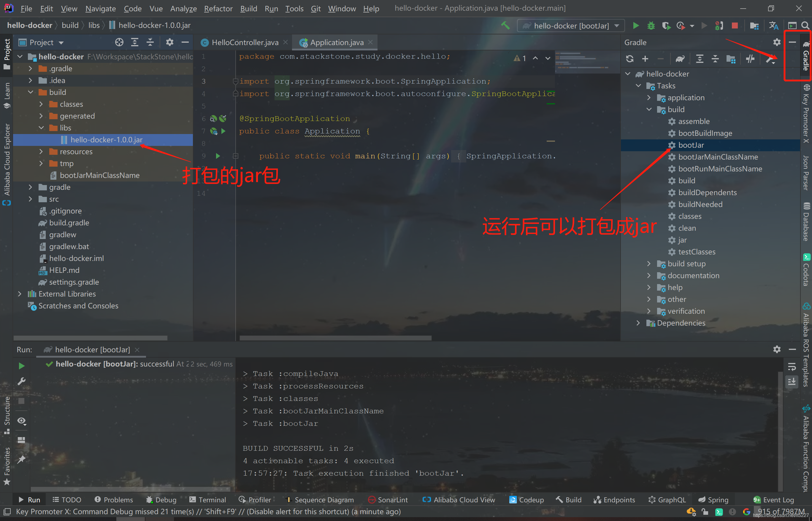Reload all Gradle projects icon
The height and width of the screenshot is (521, 812).
click(629, 59)
